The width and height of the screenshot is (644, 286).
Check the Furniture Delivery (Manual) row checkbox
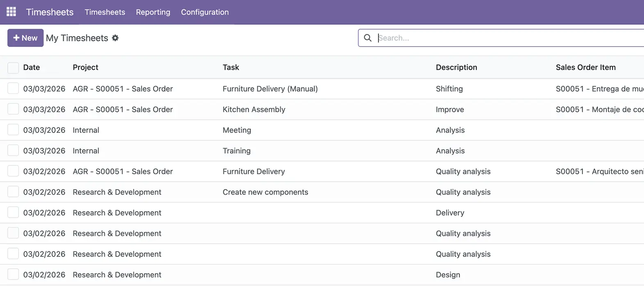13,88
